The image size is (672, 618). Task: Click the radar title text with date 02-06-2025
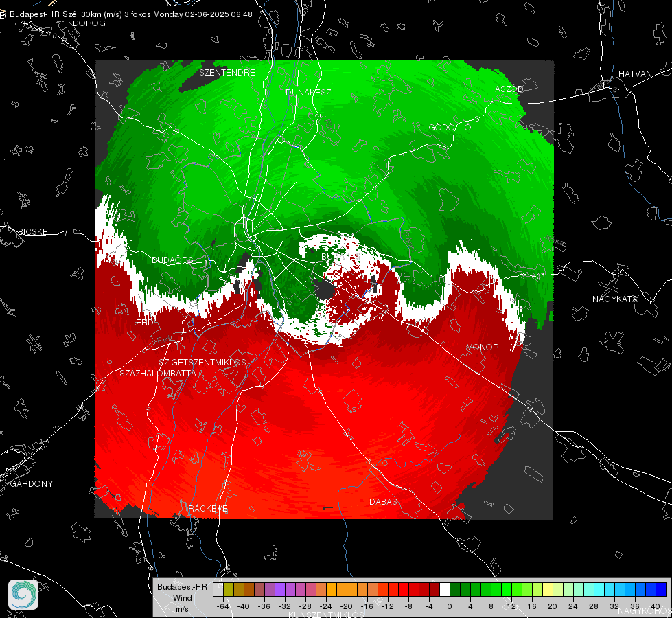click(x=130, y=14)
